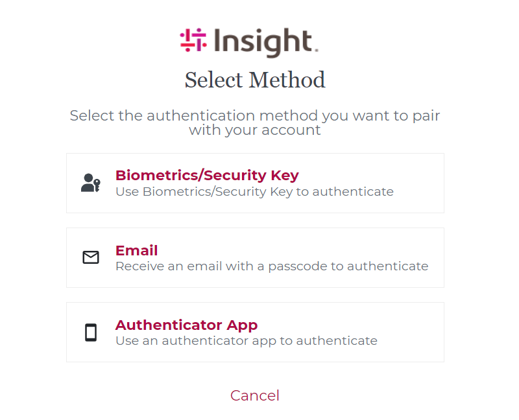The image size is (519, 420).
Task: Choose the Biometrics/Security Key option
Action: click(x=255, y=183)
